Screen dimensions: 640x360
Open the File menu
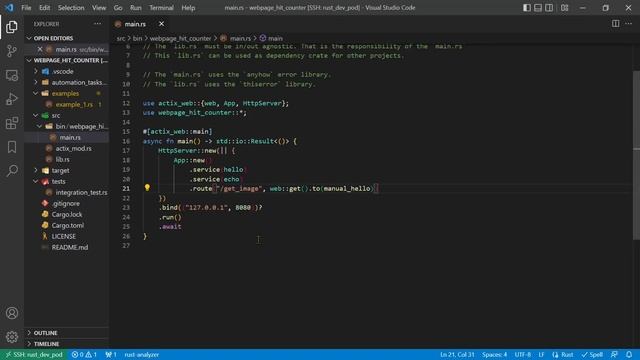(26, 8)
